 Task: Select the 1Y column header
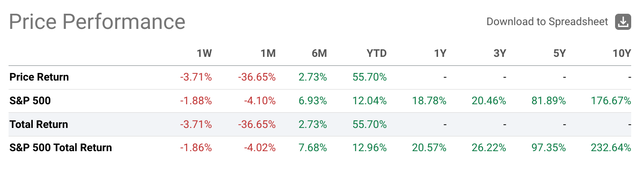pos(440,54)
